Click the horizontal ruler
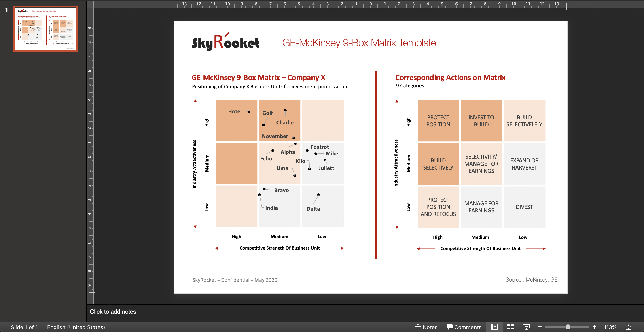This screenshot has height=332, width=644. click(370, 4)
